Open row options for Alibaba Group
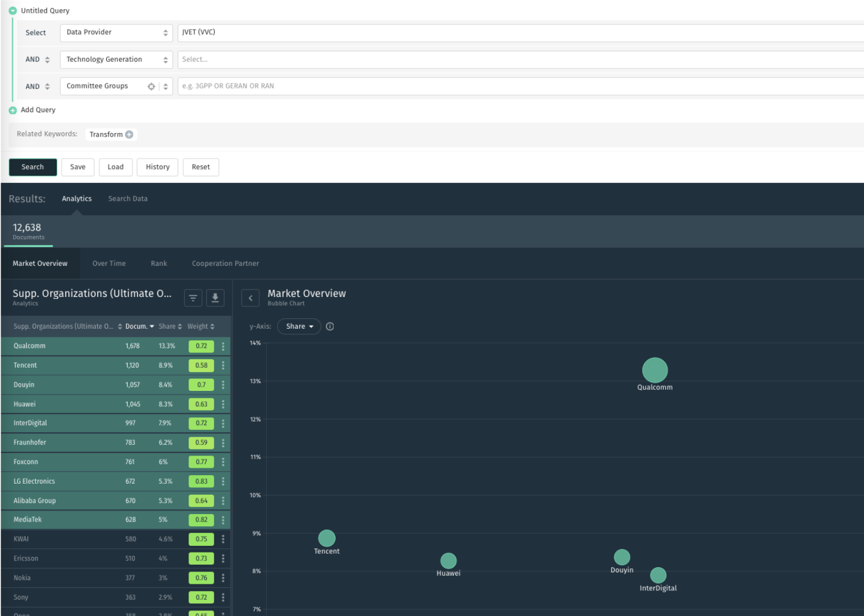This screenshot has width=864, height=616. point(223,501)
